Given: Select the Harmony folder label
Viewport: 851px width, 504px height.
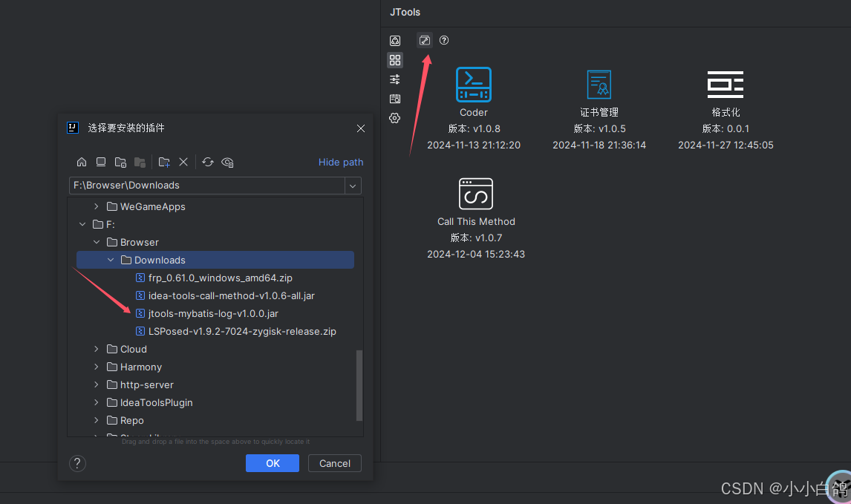Looking at the screenshot, I should click(x=140, y=367).
